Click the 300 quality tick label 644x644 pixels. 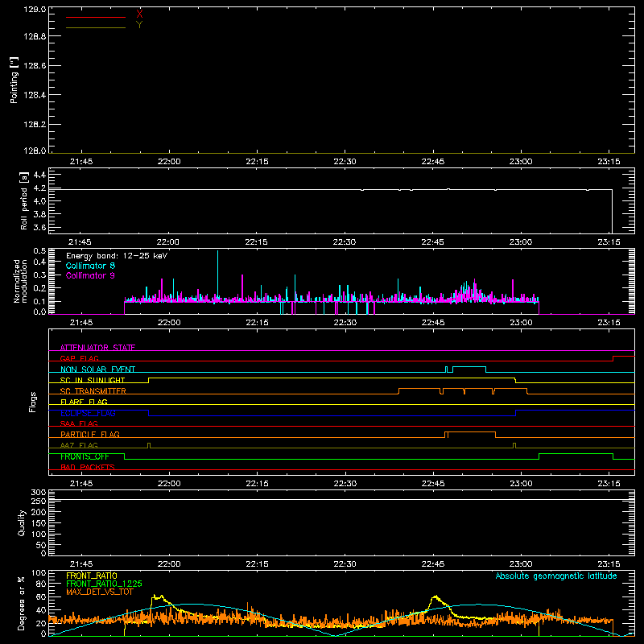pos(39,493)
